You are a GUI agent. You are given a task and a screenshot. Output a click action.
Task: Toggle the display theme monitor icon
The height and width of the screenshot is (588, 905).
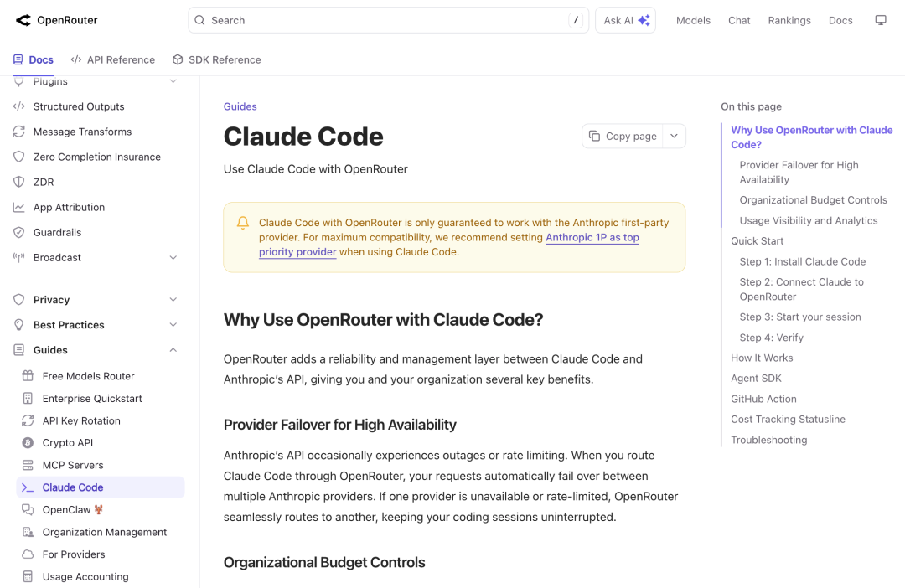click(x=880, y=20)
